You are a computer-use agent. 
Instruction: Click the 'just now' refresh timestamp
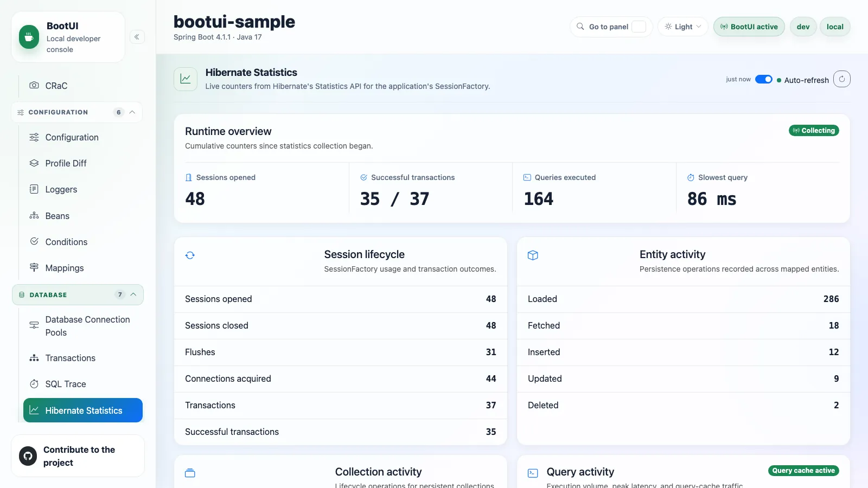click(738, 79)
